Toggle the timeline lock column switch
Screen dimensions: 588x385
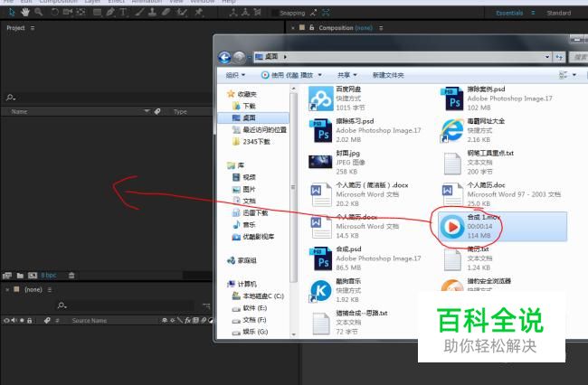click(29, 321)
